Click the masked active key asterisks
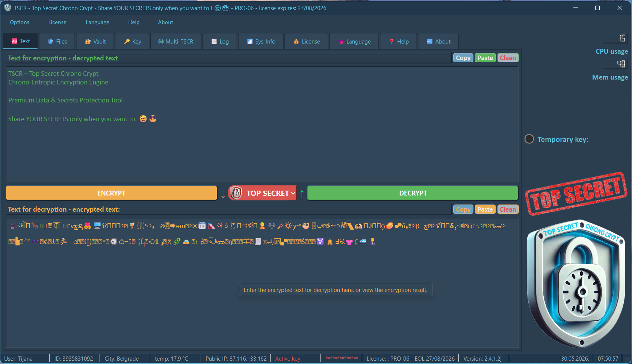The width and height of the screenshot is (632, 364). 342,358
